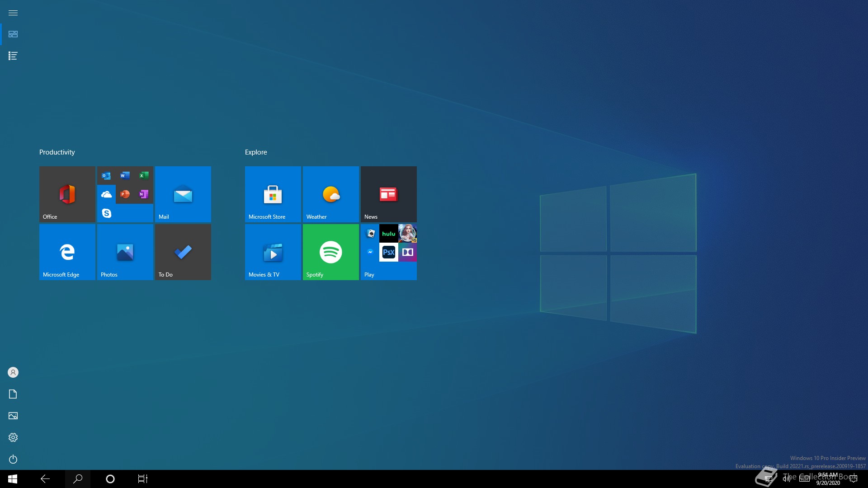Click the Productivity group heading
The image size is (868, 488).
(x=57, y=152)
